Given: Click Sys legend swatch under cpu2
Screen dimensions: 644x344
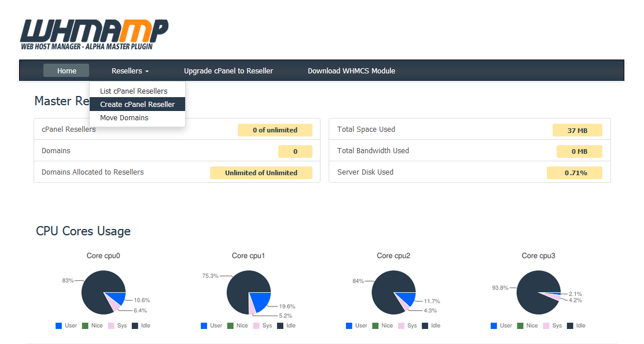Looking at the screenshot, I should (x=401, y=325).
